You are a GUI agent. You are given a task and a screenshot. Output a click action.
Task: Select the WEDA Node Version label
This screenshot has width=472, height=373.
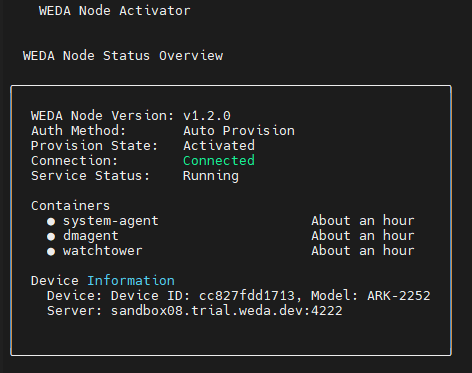(103, 116)
